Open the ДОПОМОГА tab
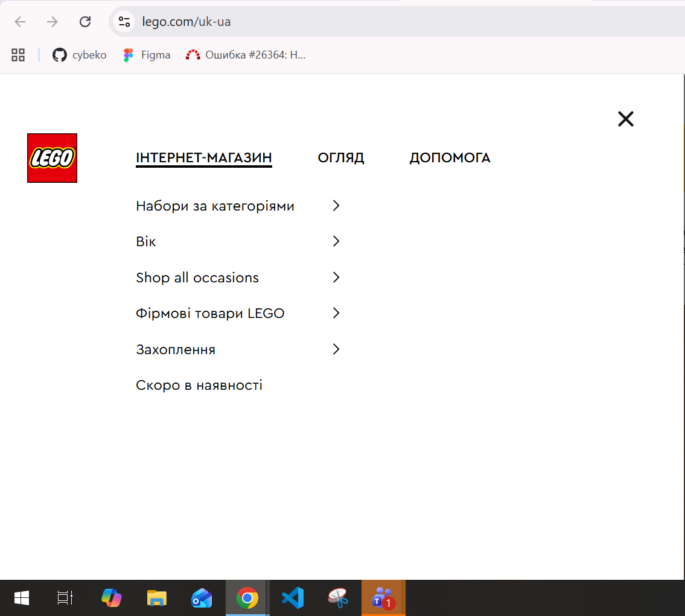The image size is (685, 616). pos(450,157)
